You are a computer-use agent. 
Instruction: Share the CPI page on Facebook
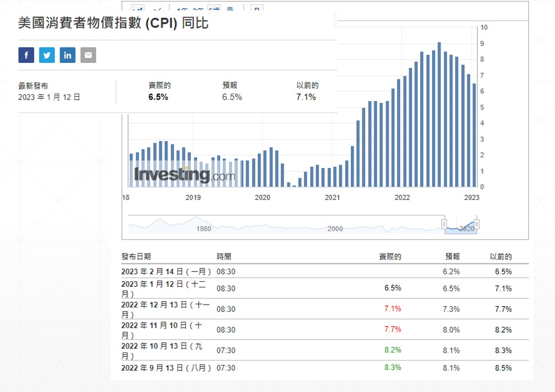point(26,55)
